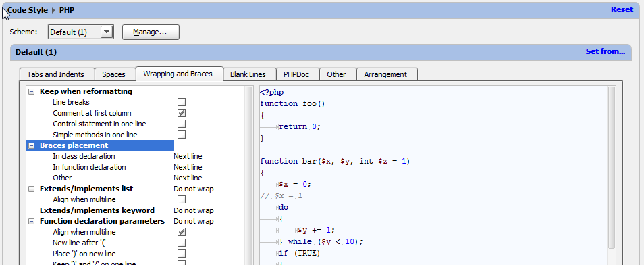The width and height of the screenshot is (644, 265).
Task: Click the 'Default (1)' scheme header text
Action: click(x=36, y=52)
